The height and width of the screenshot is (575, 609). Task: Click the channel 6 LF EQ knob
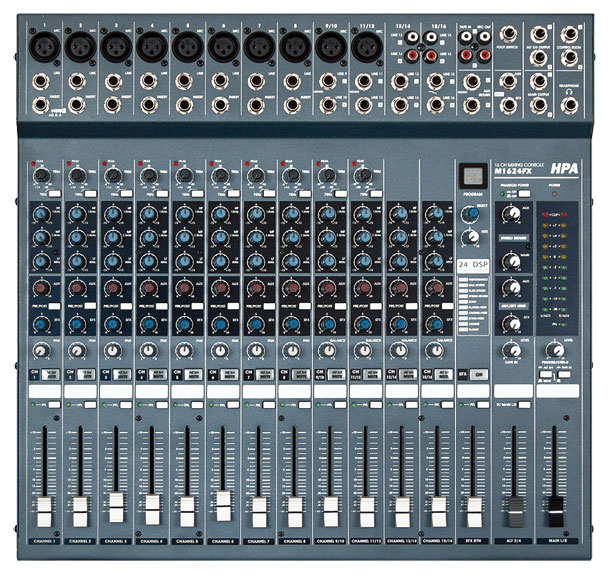[x=220, y=261]
